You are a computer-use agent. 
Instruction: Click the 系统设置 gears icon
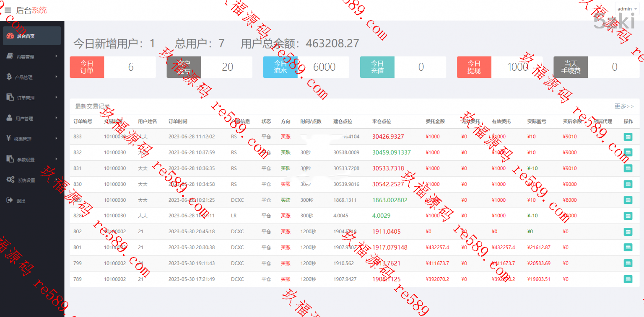coord(10,180)
